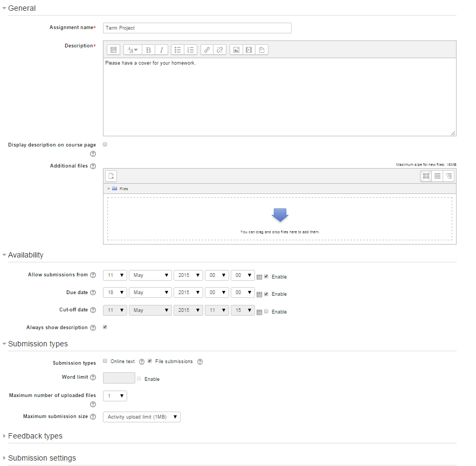The height and width of the screenshot is (466, 476).
Task: Open Maximum submission size dropdown
Action: coord(142,417)
